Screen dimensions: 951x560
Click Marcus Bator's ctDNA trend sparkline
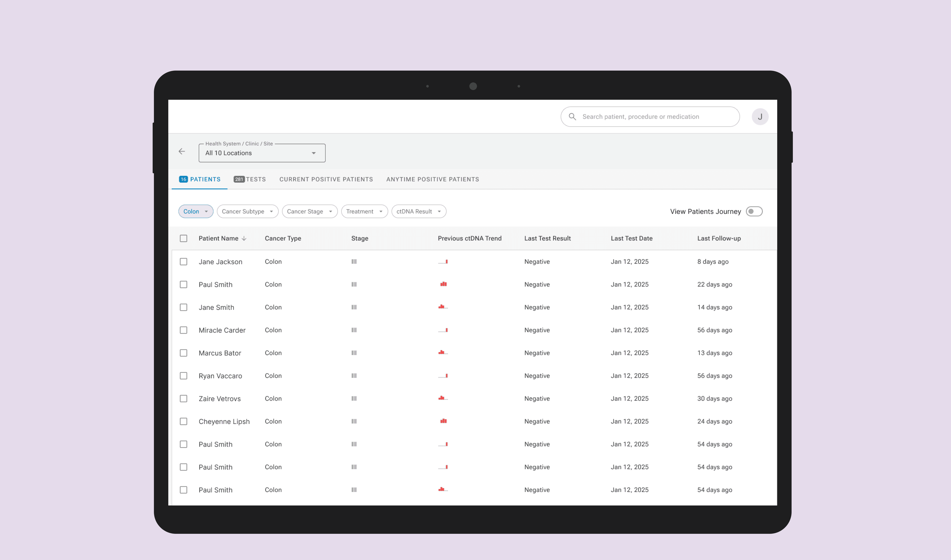coord(443,353)
